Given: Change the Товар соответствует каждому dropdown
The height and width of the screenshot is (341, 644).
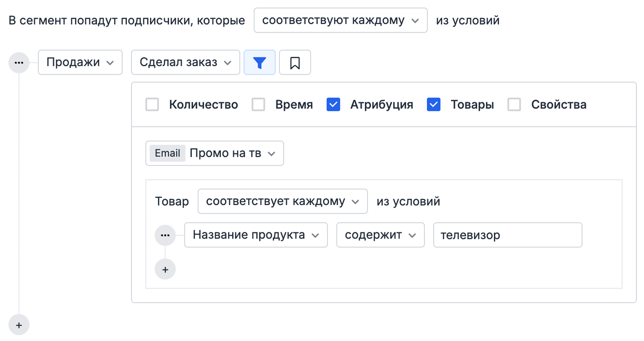Looking at the screenshot, I should tap(282, 201).
